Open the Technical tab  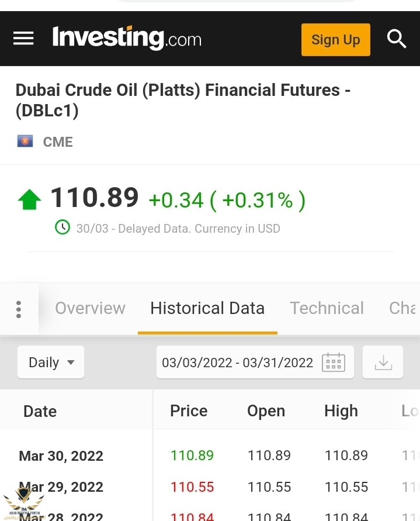(x=327, y=308)
